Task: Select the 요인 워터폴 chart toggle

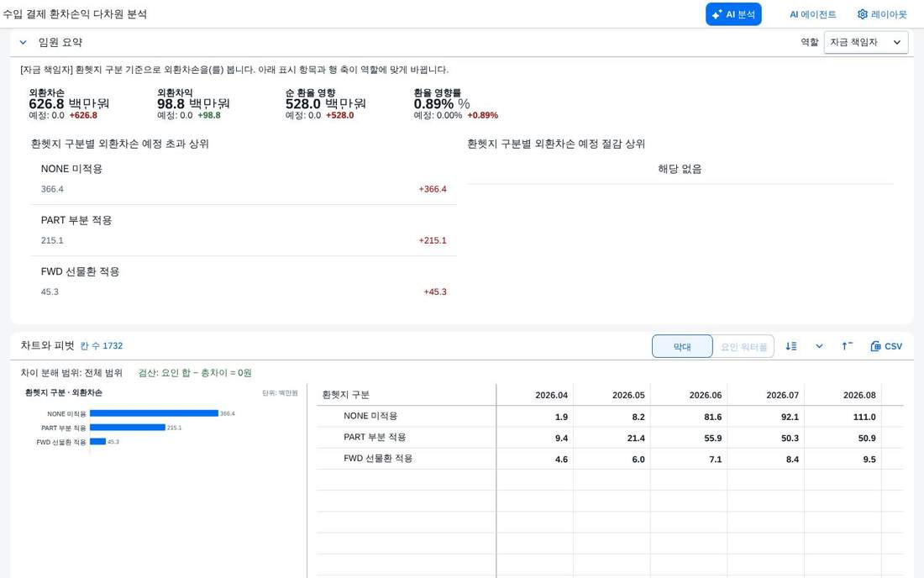Action: [x=743, y=346]
